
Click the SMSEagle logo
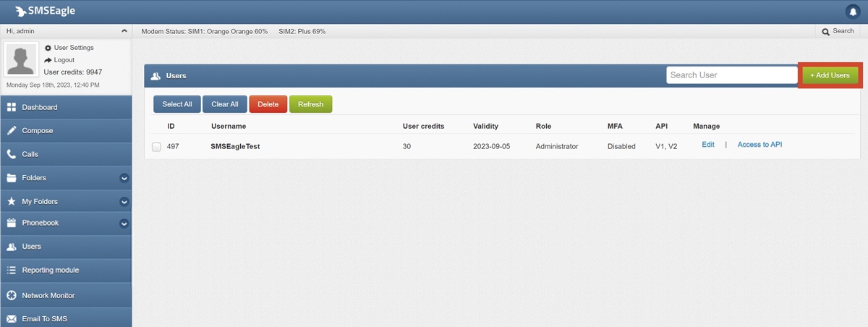tap(45, 11)
